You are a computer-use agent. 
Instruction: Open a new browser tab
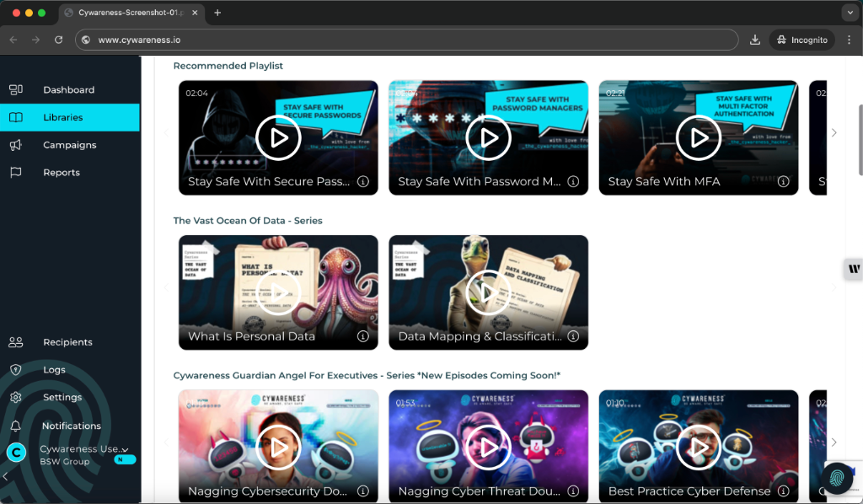click(x=217, y=13)
